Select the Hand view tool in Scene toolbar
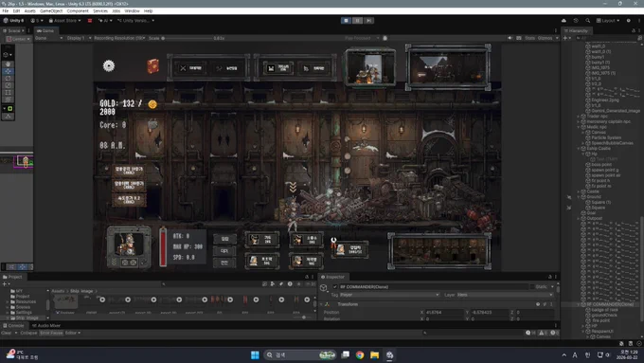This screenshot has height=363, width=644. pyautogui.click(x=8, y=64)
